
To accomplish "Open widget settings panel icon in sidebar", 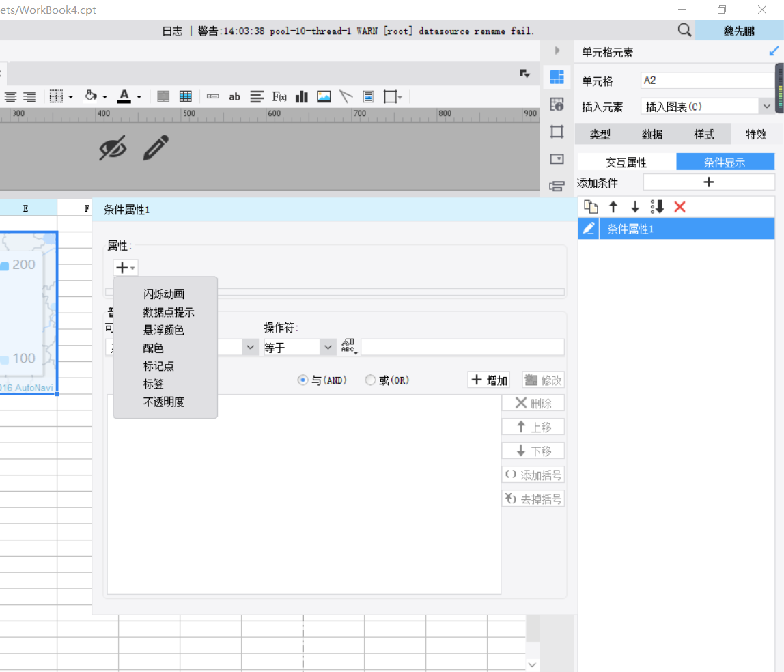I will click(557, 159).
